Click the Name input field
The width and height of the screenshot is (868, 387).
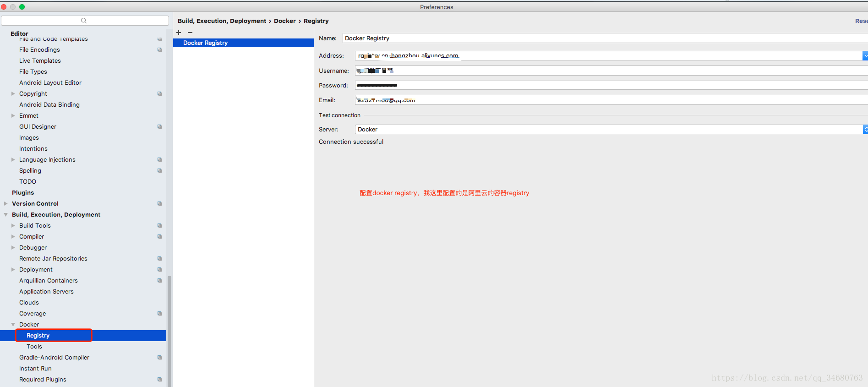(x=605, y=38)
